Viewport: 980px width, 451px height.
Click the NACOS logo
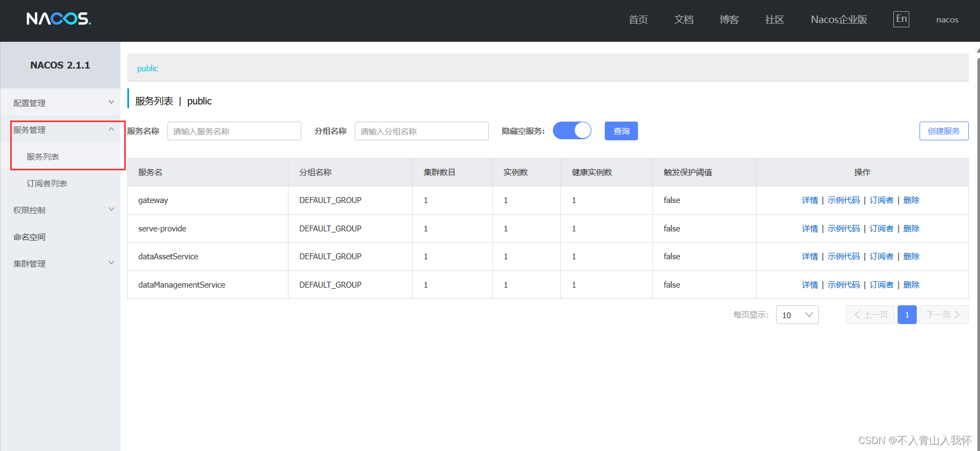point(59,19)
